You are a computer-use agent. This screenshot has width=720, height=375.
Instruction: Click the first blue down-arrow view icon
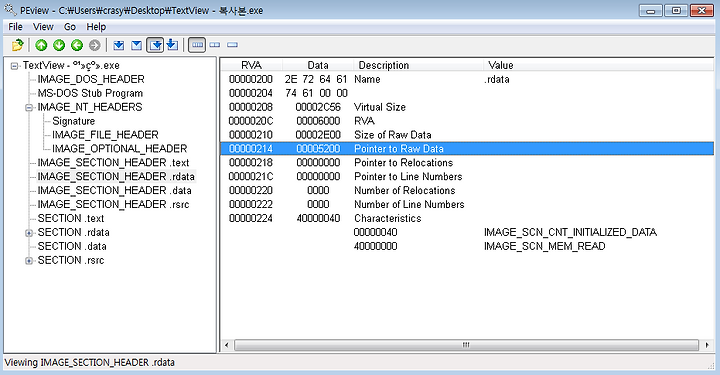coord(119,45)
